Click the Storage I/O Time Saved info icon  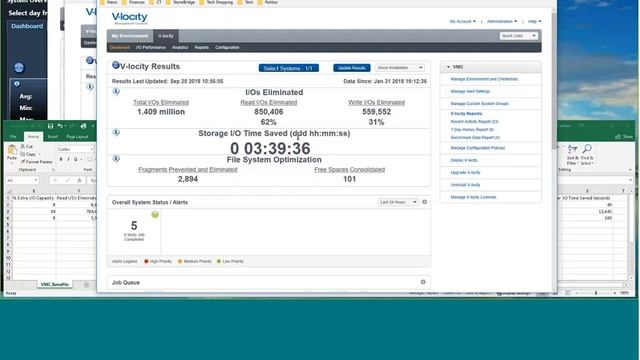click(x=116, y=133)
